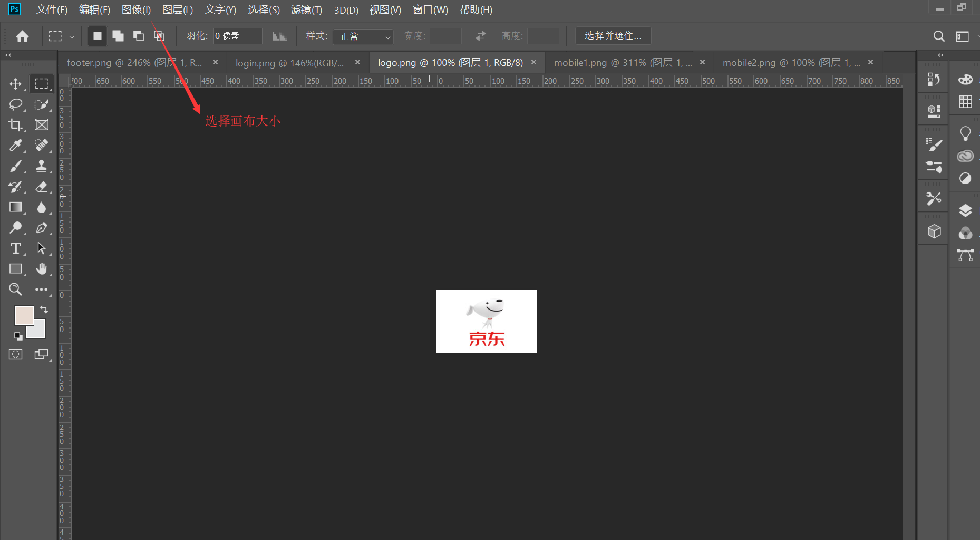980x540 pixels.
Task: Open the Learn lightbulb panel icon
Action: point(965,133)
